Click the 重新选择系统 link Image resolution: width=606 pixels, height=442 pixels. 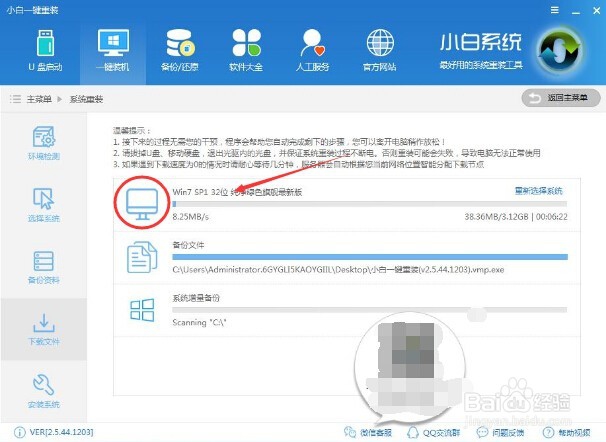pyautogui.click(x=539, y=191)
